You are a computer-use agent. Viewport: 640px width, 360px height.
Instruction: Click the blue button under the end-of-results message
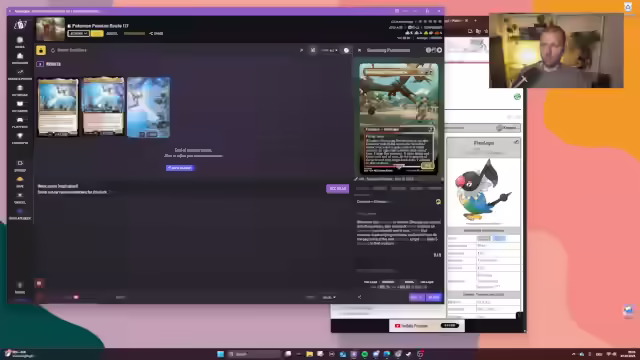180,168
